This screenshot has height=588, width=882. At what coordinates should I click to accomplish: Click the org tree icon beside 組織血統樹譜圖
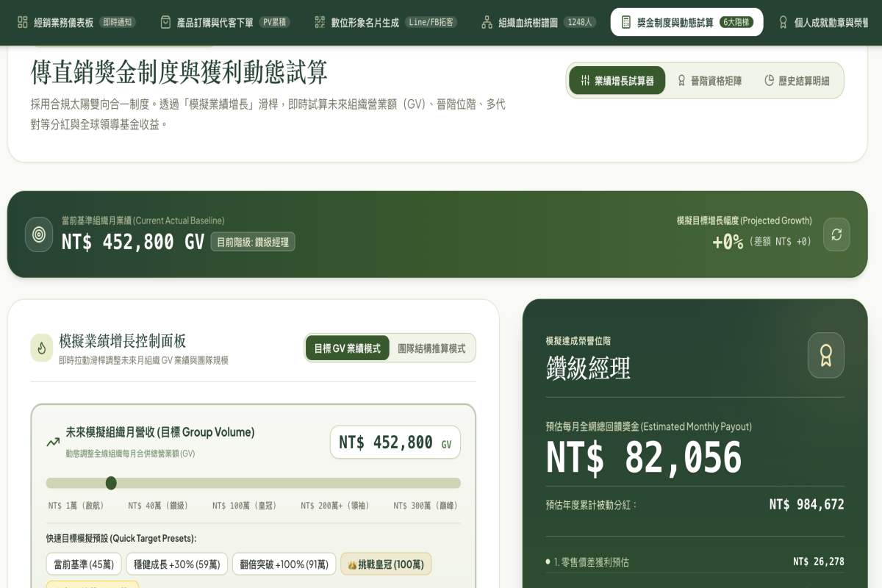pos(487,22)
